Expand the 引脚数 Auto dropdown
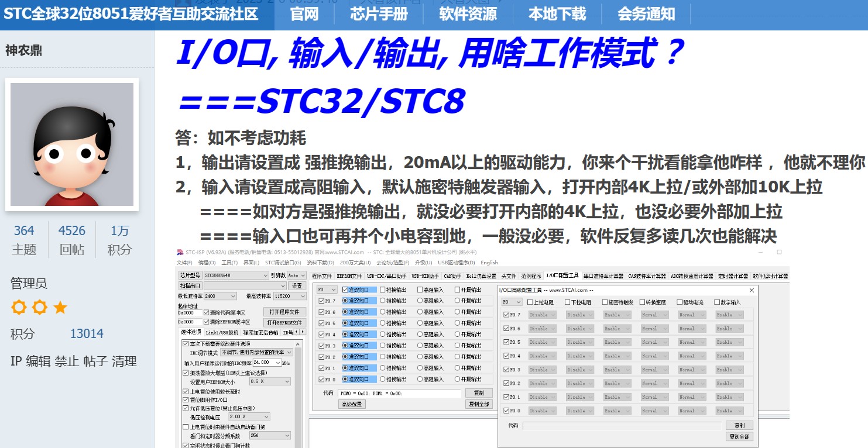This screenshot has height=448, width=868. pos(297,275)
